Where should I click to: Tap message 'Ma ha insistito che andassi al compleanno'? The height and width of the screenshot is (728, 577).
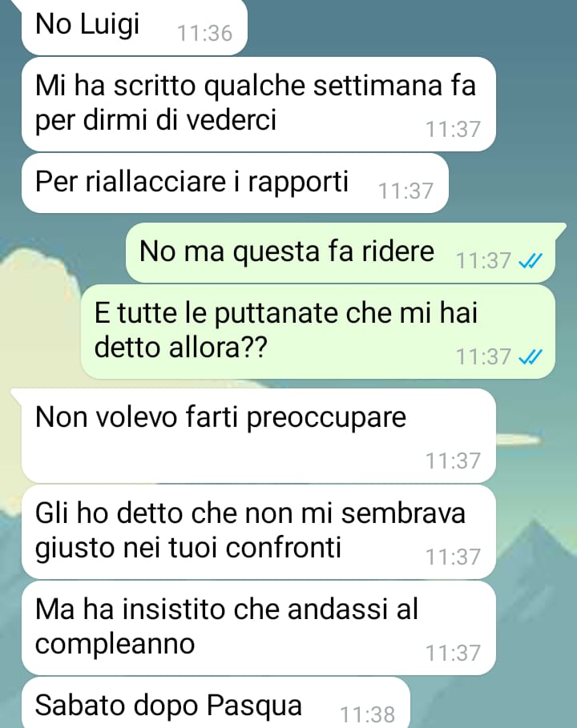point(258,628)
